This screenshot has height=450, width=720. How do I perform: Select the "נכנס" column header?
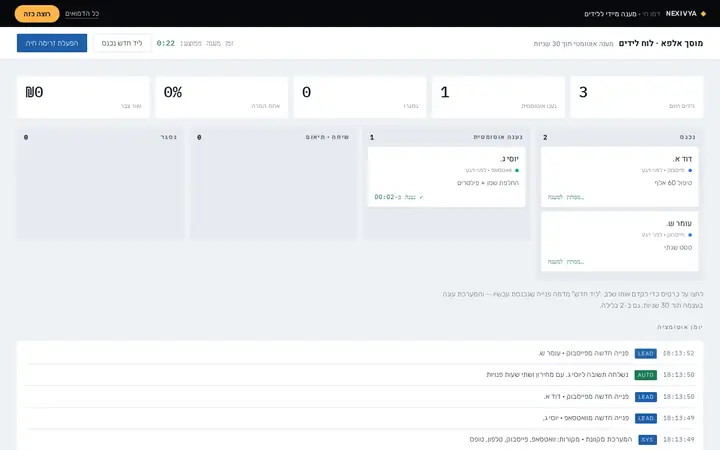click(687, 137)
